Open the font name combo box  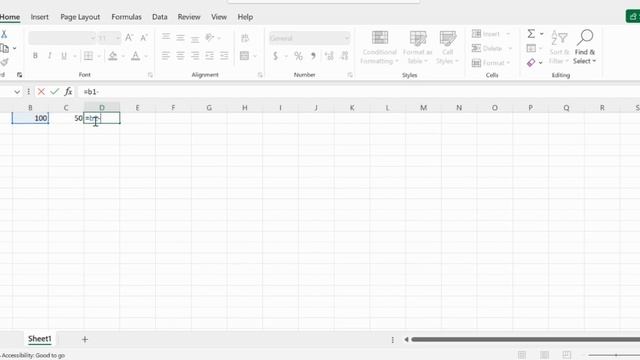click(x=62, y=38)
